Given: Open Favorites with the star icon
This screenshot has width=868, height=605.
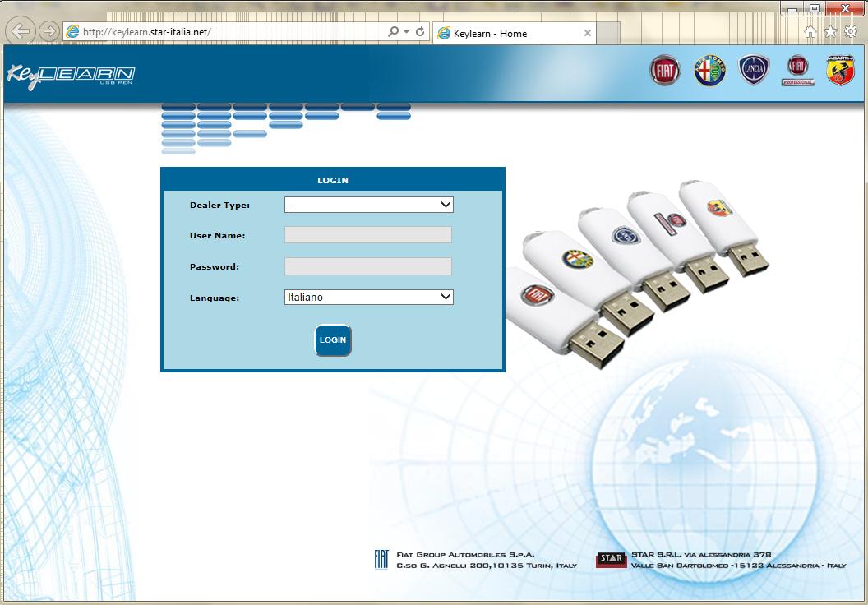Looking at the screenshot, I should coord(830,31).
